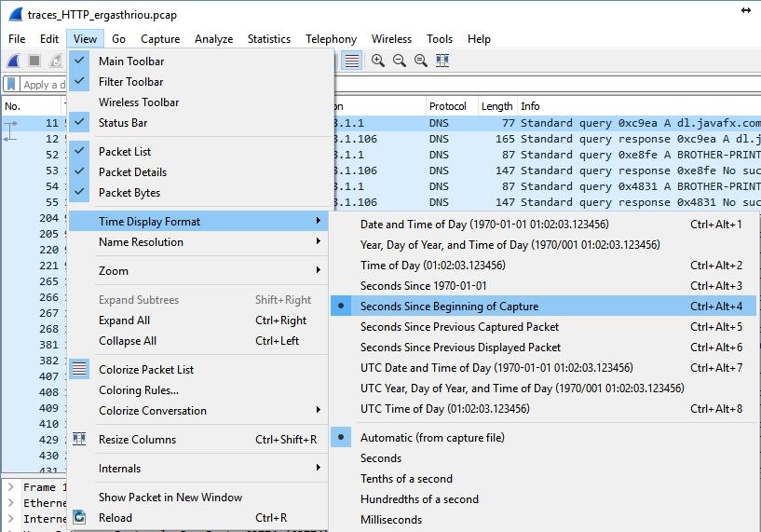Click the zoom in magnifier icon
761x532 pixels.
pyautogui.click(x=377, y=61)
